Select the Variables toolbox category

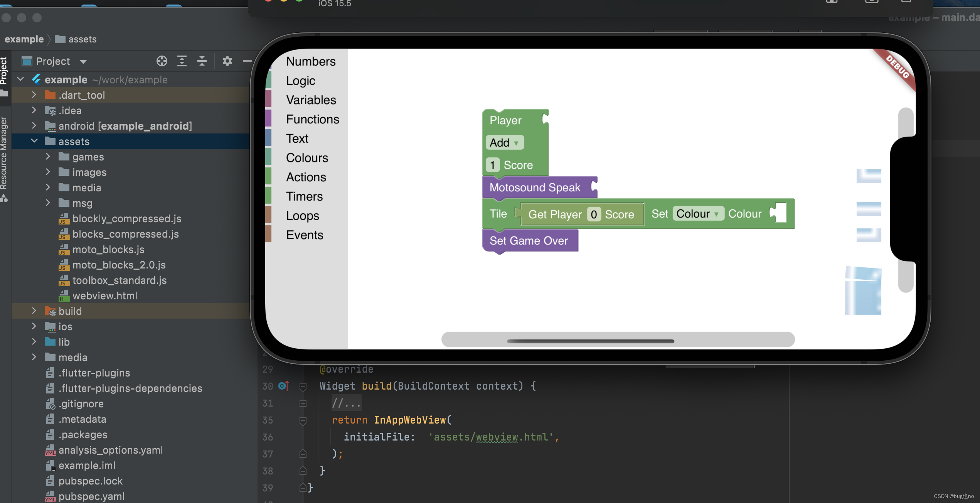click(x=311, y=100)
